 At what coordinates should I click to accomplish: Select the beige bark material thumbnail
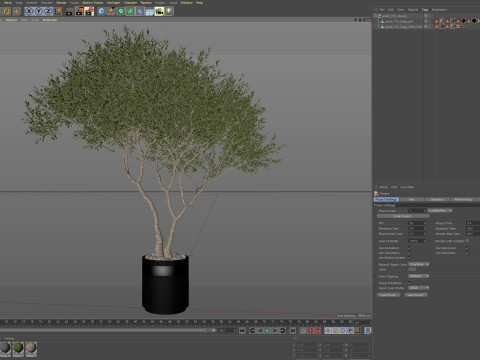(31, 349)
